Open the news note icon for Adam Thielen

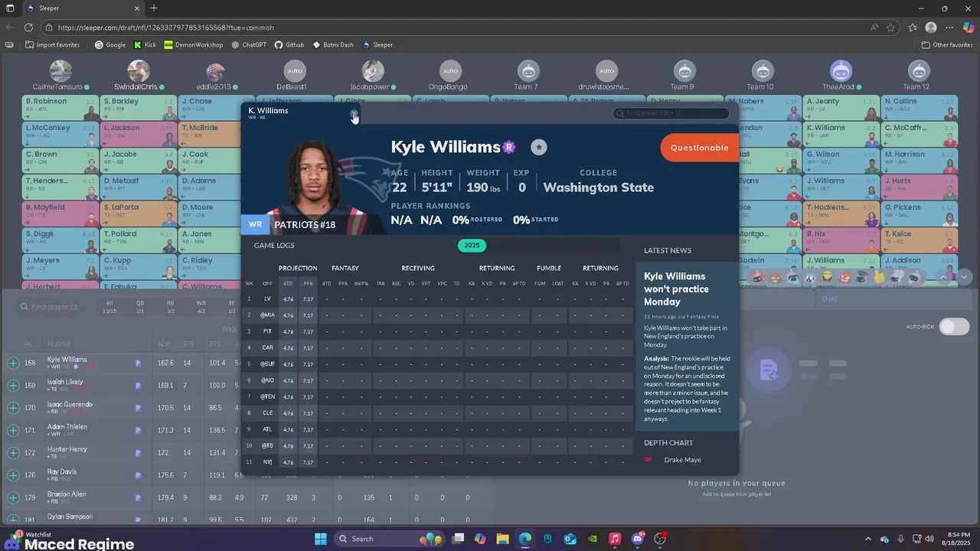tap(139, 431)
